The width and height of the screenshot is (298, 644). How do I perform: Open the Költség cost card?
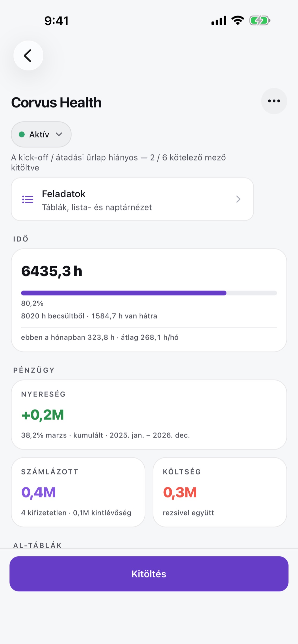(x=220, y=492)
